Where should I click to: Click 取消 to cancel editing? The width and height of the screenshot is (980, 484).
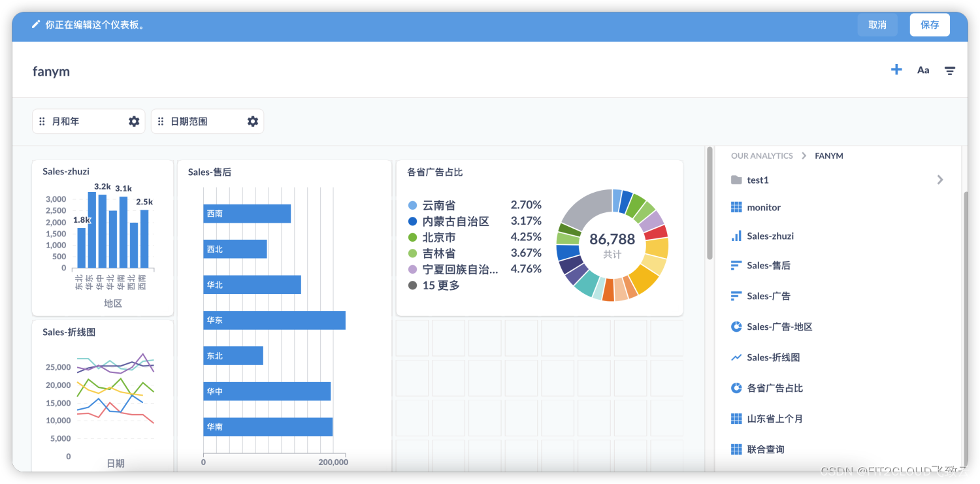click(877, 25)
